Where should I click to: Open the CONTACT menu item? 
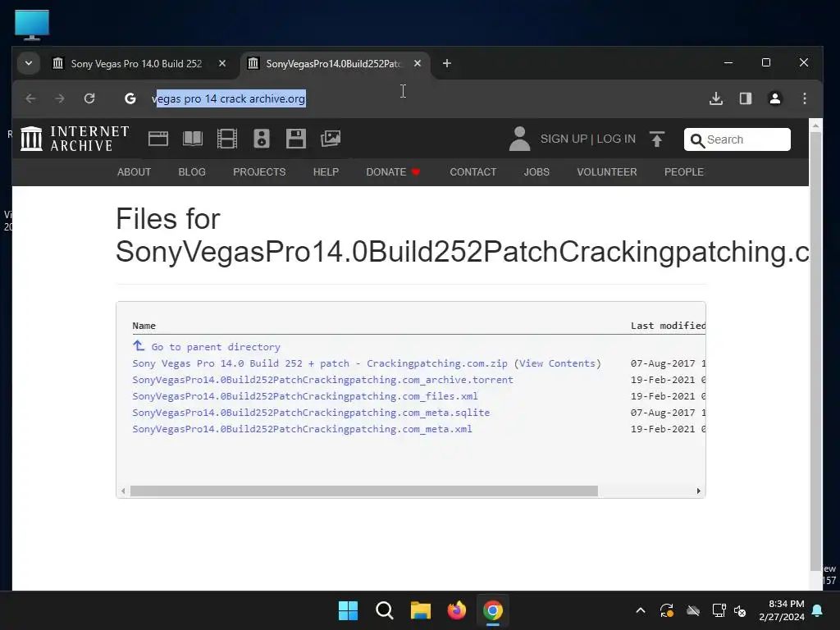pyautogui.click(x=473, y=172)
